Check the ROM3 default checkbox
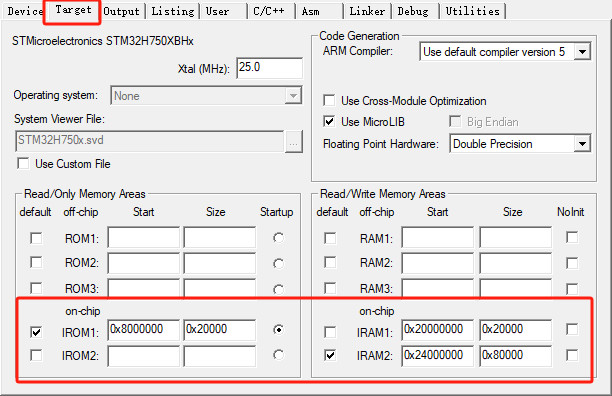Image resolution: width=612 pixels, height=396 pixels. (x=36, y=288)
